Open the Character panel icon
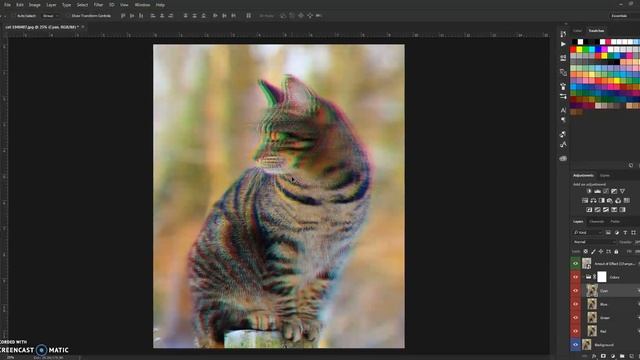The width and height of the screenshot is (640, 360). (563, 110)
